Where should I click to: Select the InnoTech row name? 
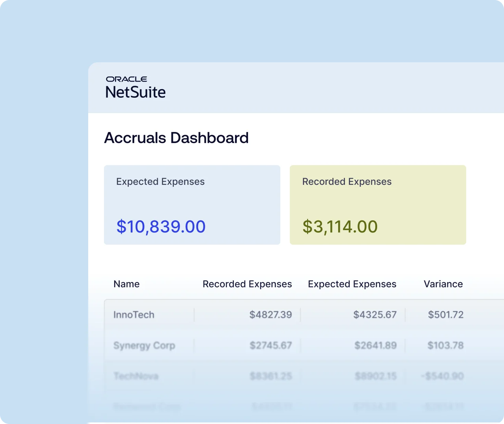pyautogui.click(x=134, y=315)
